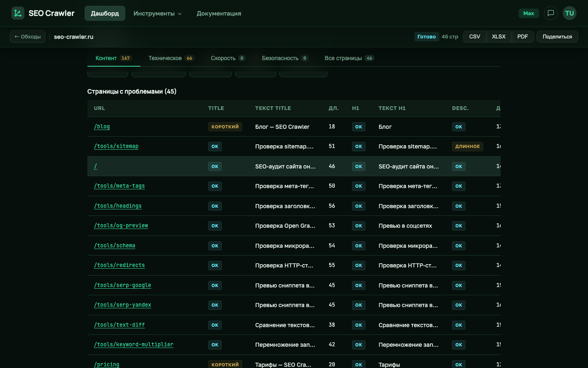Open the /tools/keyword-multiplier URL link
This screenshot has width=588, height=368.
[x=134, y=345]
